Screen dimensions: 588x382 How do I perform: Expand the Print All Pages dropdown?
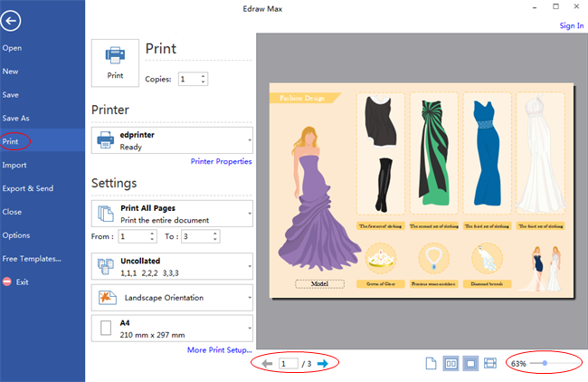(x=172, y=214)
